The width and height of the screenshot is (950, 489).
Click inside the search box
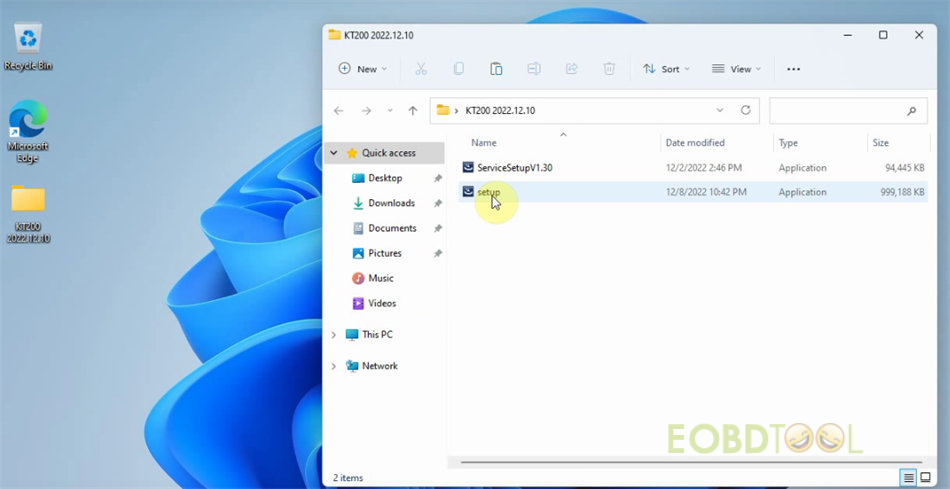click(848, 111)
